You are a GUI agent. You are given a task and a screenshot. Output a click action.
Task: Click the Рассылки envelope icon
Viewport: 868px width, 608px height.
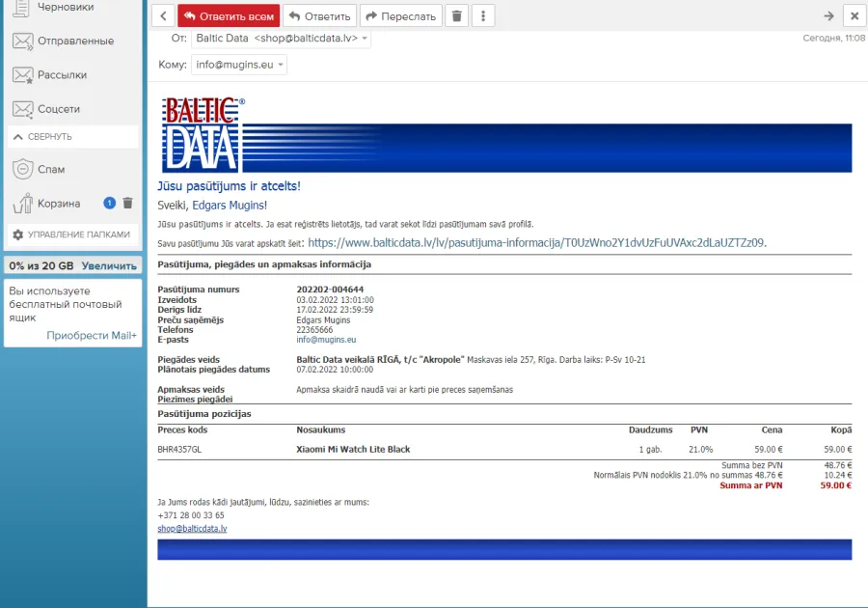pos(23,75)
